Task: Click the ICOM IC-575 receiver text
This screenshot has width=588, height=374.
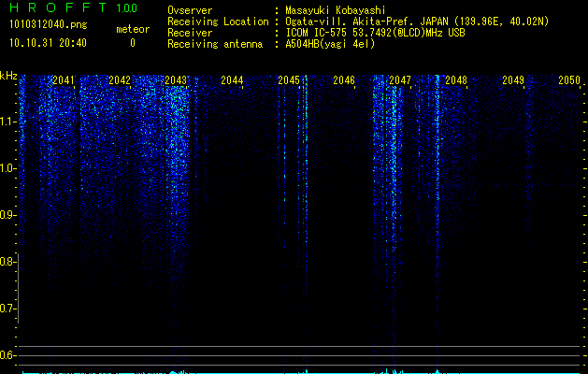Action: coord(375,33)
